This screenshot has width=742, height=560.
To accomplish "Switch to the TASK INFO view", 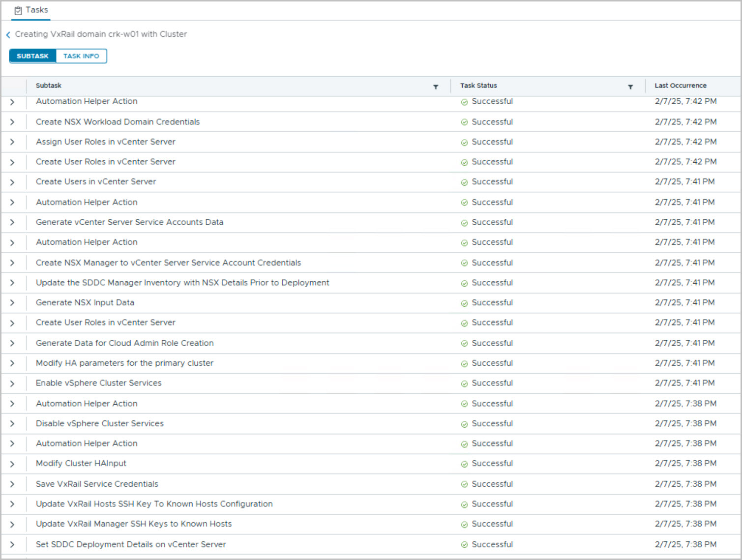I will 81,56.
